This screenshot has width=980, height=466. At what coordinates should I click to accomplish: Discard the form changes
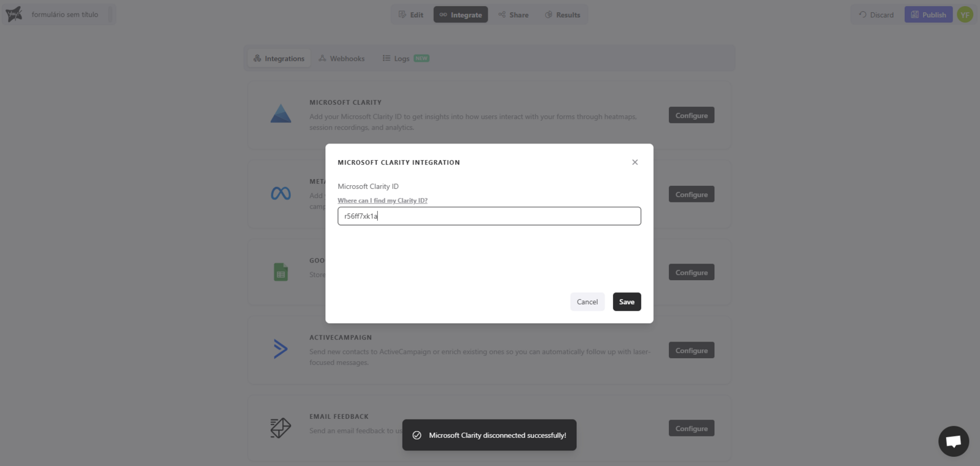click(x=876, y=15)
